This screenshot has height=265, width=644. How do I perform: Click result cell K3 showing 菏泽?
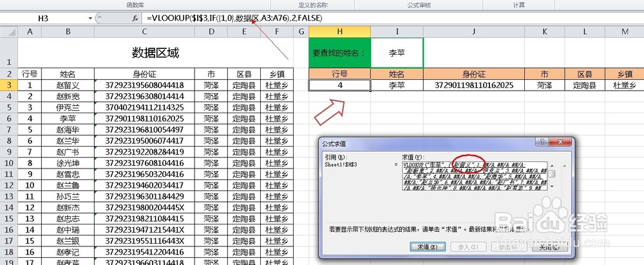coord(545,86)
